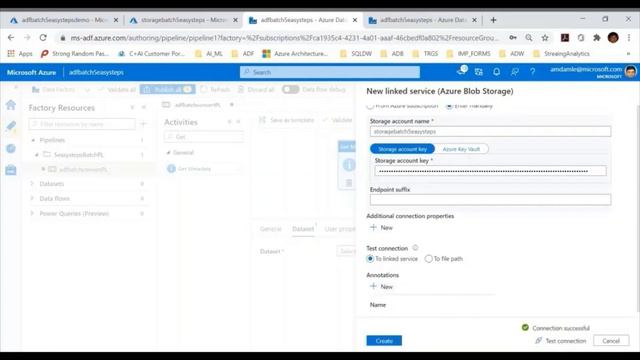This screenshot has height=360, width=640.
Task: Select To linked service radio button
Action: tap(370, 258)
